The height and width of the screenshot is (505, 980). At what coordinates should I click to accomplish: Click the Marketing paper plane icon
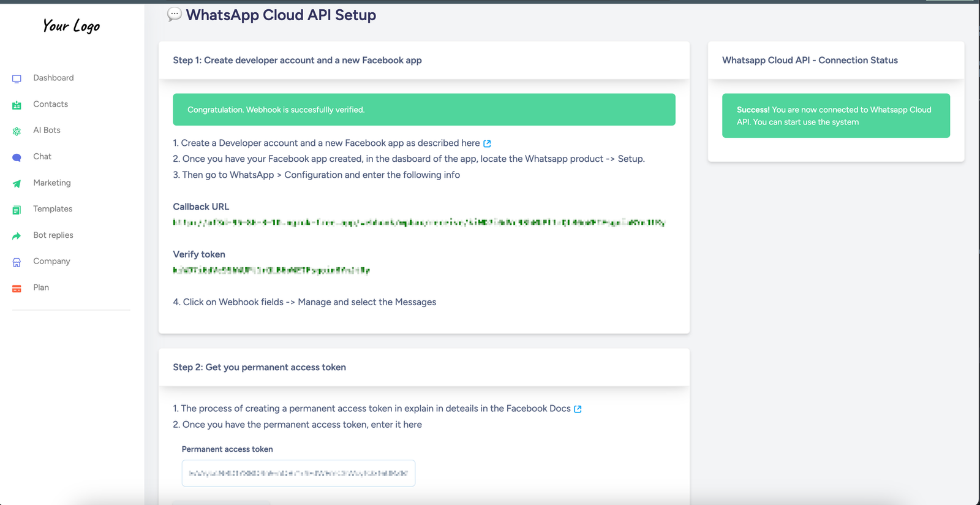(x=17, y=183)
